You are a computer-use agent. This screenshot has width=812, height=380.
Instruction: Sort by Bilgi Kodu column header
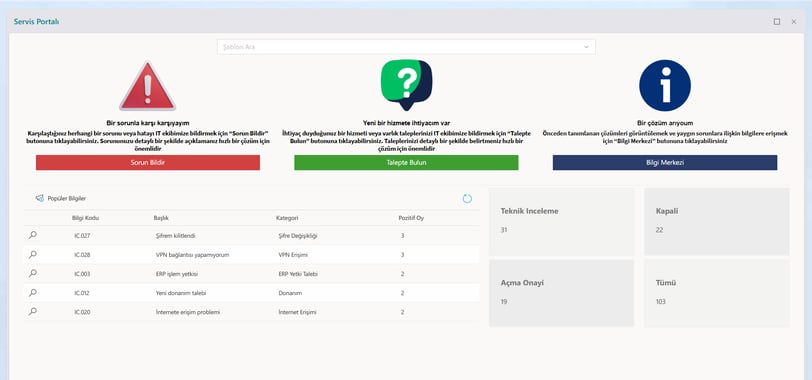[x=85, y=218]
